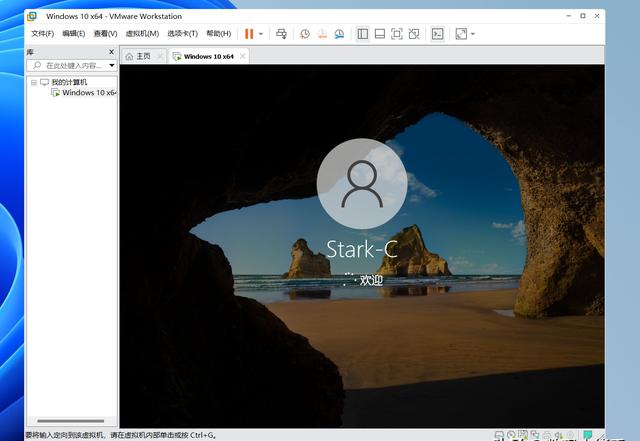640x441 pixels.
Task: Expand the power options dropdown arrow
Action: 261,34
